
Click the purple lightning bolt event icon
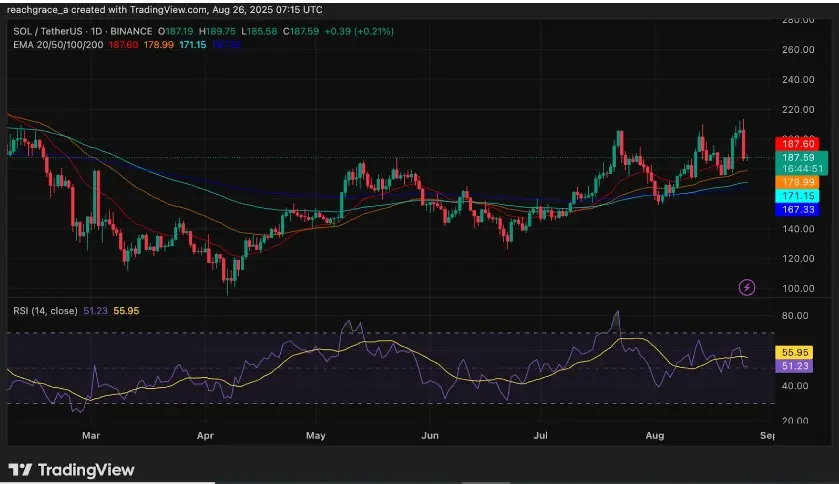tap(746, 288)
